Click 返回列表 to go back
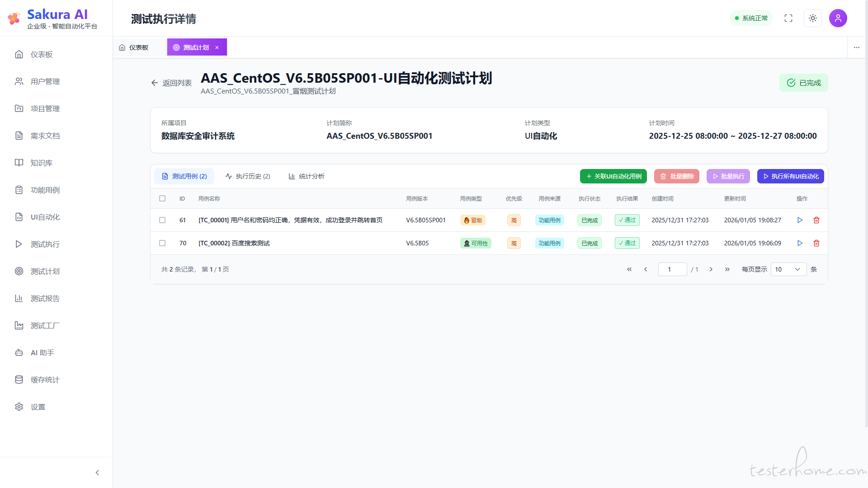The width and height of the screenshot is (868, 488). 171,83
